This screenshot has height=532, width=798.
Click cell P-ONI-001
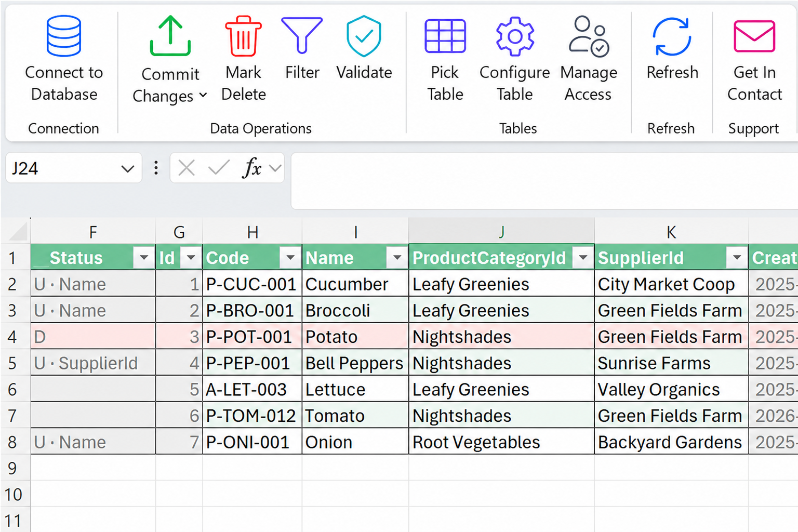pos(252,442)
